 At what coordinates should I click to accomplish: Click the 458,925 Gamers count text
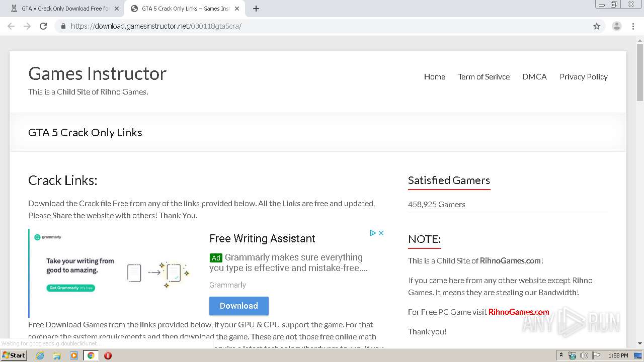[437, 204]
